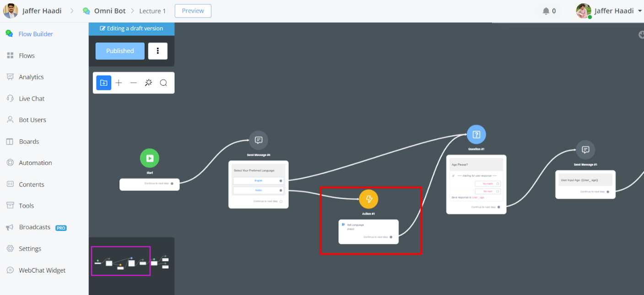Zoom in with the plus icon
This screenshot has height=295, width=644.
119,83
